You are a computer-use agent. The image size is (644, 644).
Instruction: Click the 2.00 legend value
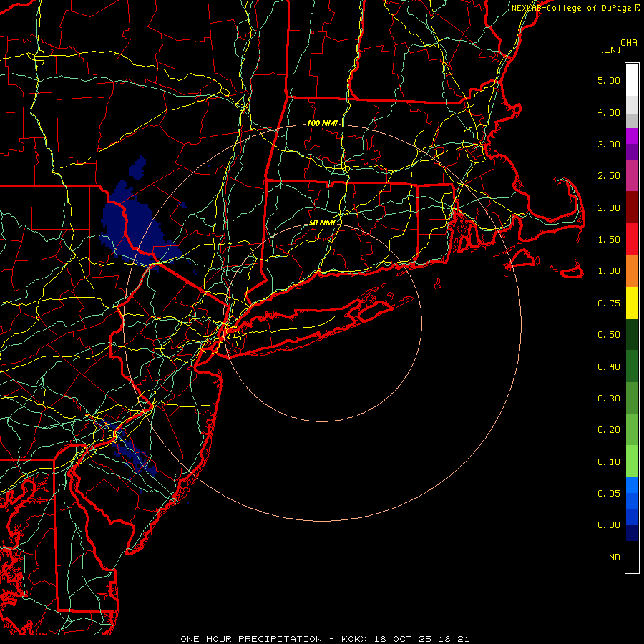tap(609, 208)
